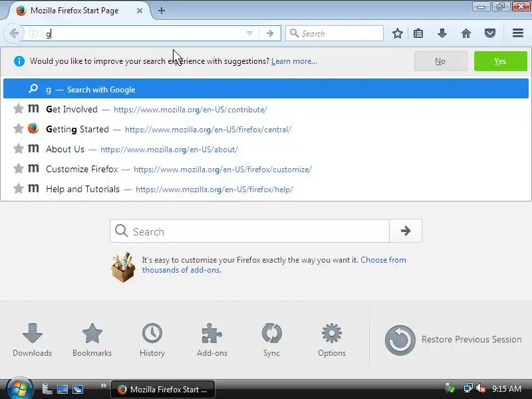Open Sync from start page launcher
Image resolution: width=532 pixels, height=399 pixels.
point(272,340)
